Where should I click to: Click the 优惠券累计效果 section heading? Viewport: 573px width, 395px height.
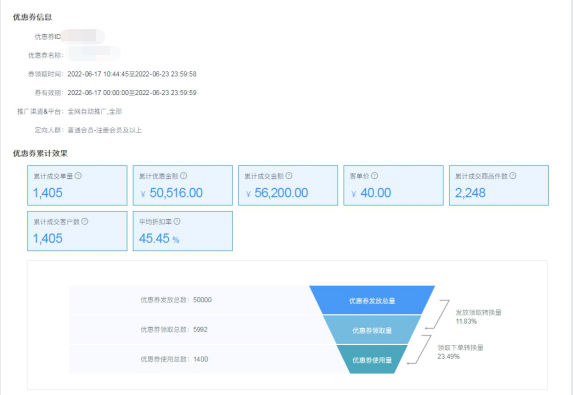pyautogui.click(x=40, y=153)
